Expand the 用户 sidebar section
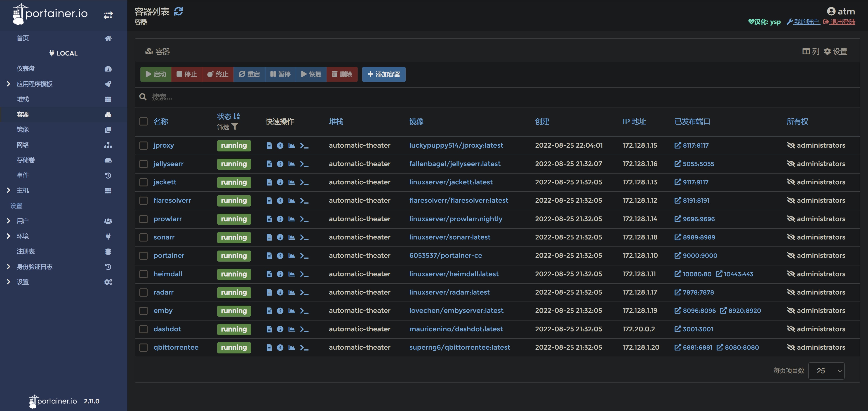This screenshot has width=868, height=411. 23,221
